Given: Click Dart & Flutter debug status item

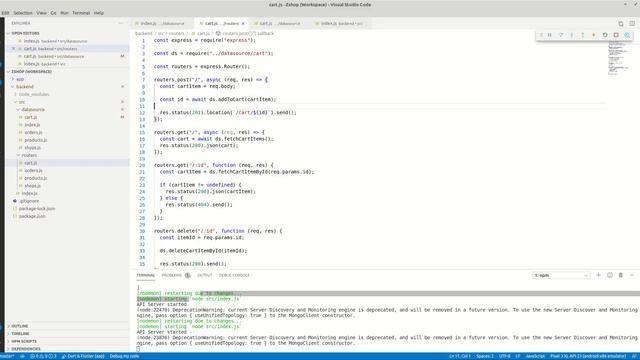Looking at the screenshot, I should (x=83, y=356).
